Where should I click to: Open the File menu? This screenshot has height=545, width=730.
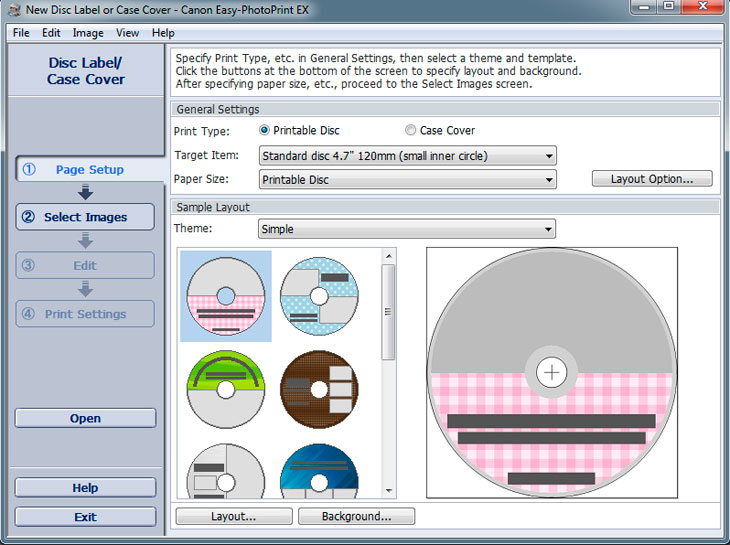tap(21, 33)
